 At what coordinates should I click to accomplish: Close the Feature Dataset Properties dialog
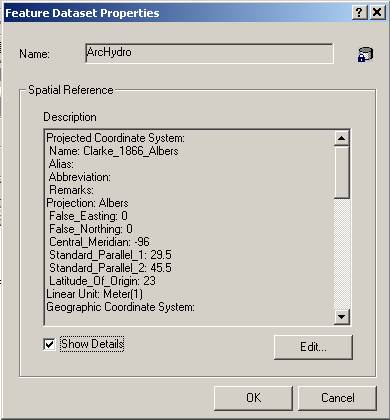(x=377, y=13)
